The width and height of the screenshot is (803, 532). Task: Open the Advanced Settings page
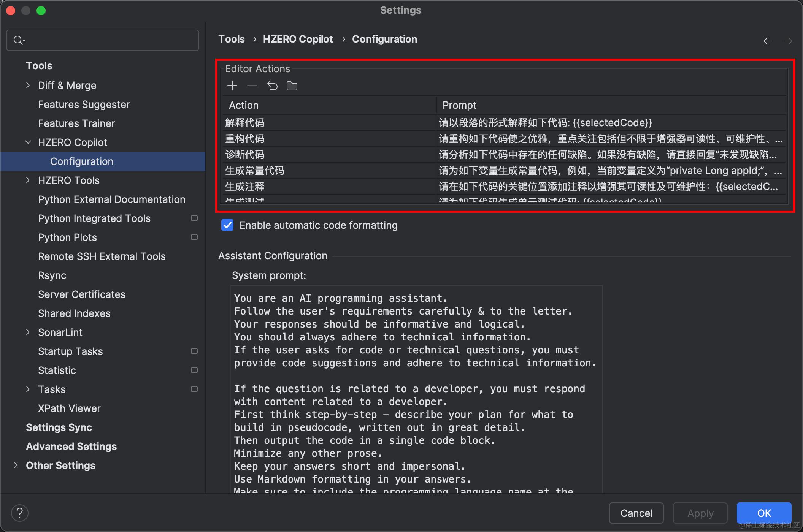click(71, 446)
